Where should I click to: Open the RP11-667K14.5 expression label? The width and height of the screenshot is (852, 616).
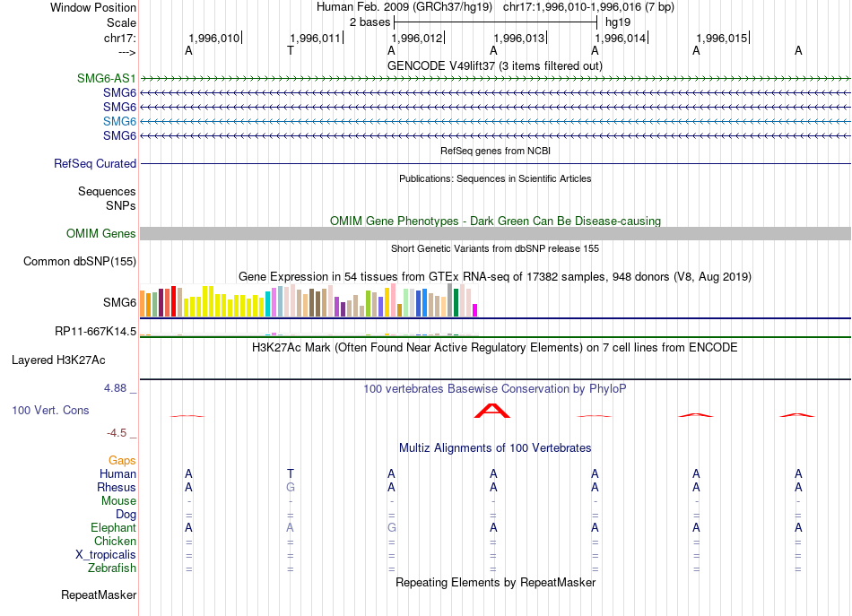(96, 332)
